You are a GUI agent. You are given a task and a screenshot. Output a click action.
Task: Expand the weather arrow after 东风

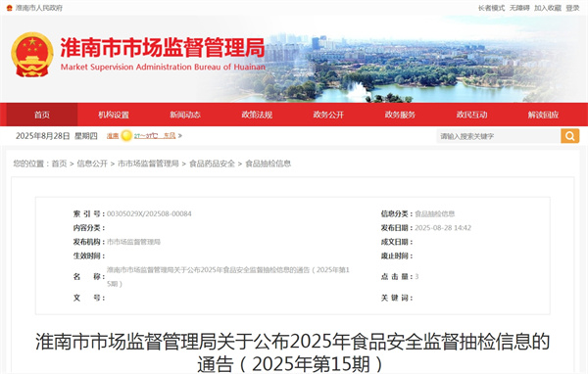coord(180,136)
